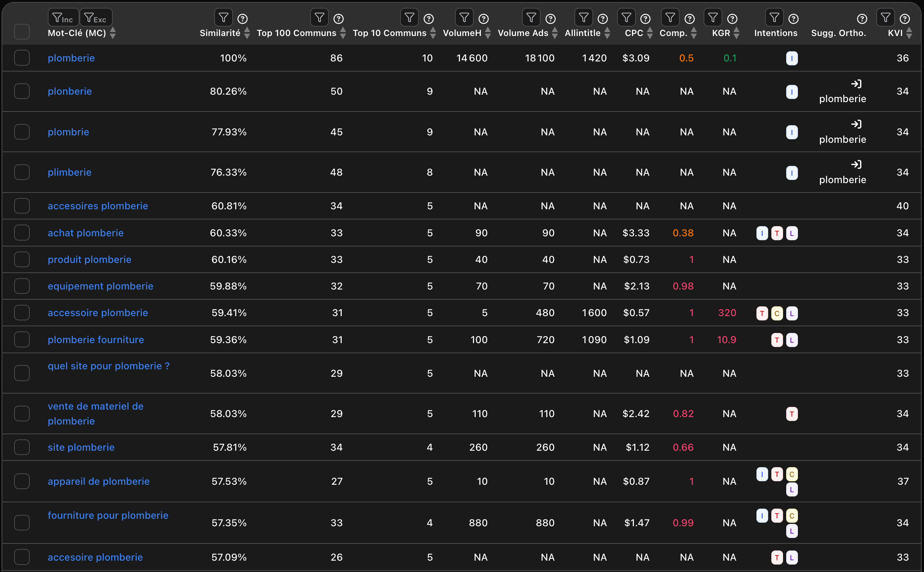Click the Mot-Clé (MC) column header

(77, 33)
